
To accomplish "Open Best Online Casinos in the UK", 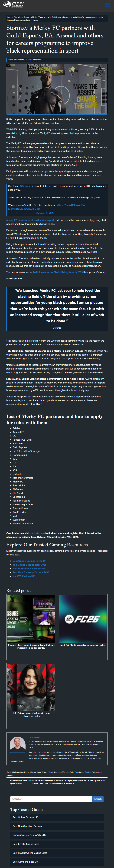I will [30, 561].
